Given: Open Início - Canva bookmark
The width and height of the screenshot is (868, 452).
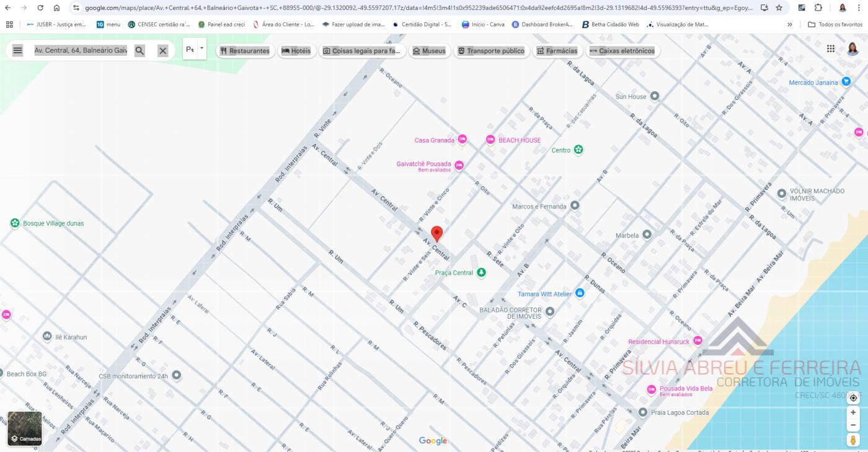Looking at the screenshot, I should 484,24.
